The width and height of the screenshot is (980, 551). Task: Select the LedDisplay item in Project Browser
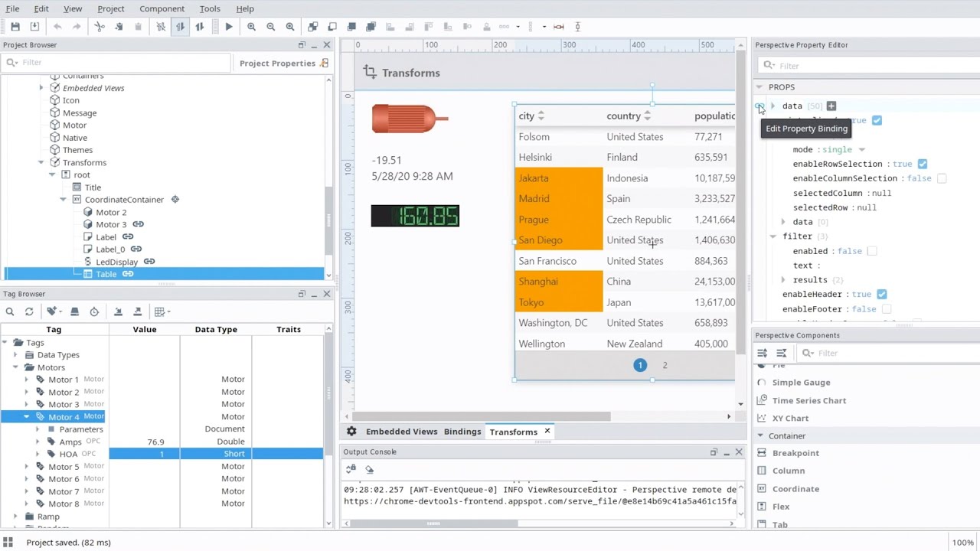[116, 262]
